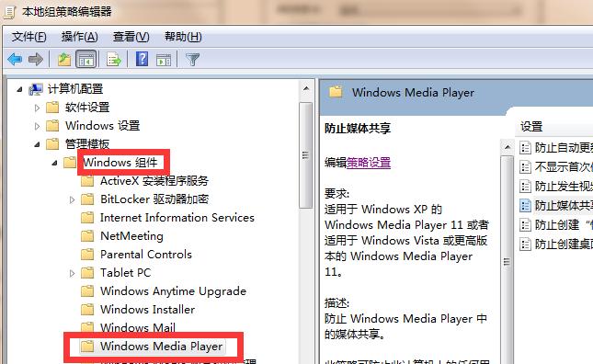Open the 操作(A) menu

click(79, 37)
